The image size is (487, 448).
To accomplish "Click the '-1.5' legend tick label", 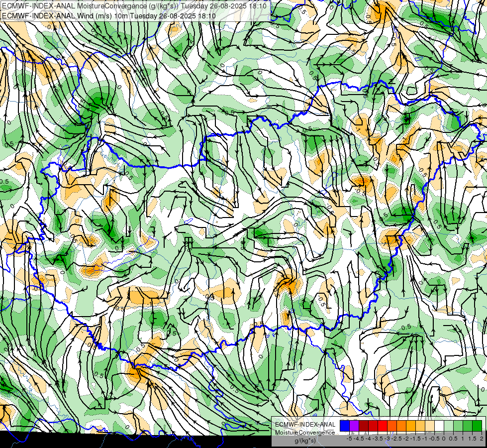I will point(415,439).
